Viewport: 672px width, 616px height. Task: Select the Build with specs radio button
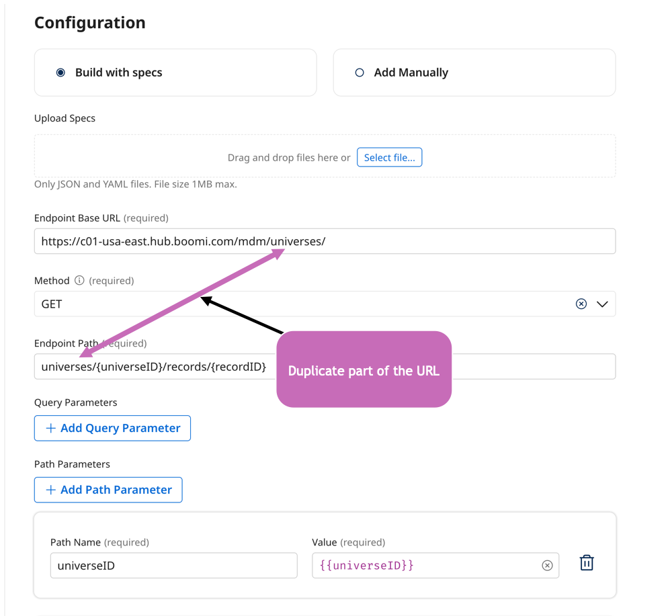tap(60, 73)
